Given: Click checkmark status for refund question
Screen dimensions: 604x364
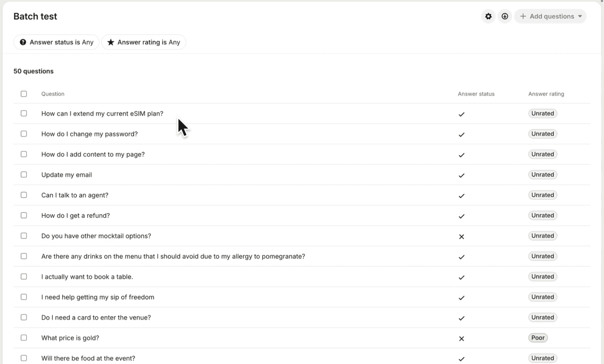Looking at the screenshot, I should (x=461, y=216).
